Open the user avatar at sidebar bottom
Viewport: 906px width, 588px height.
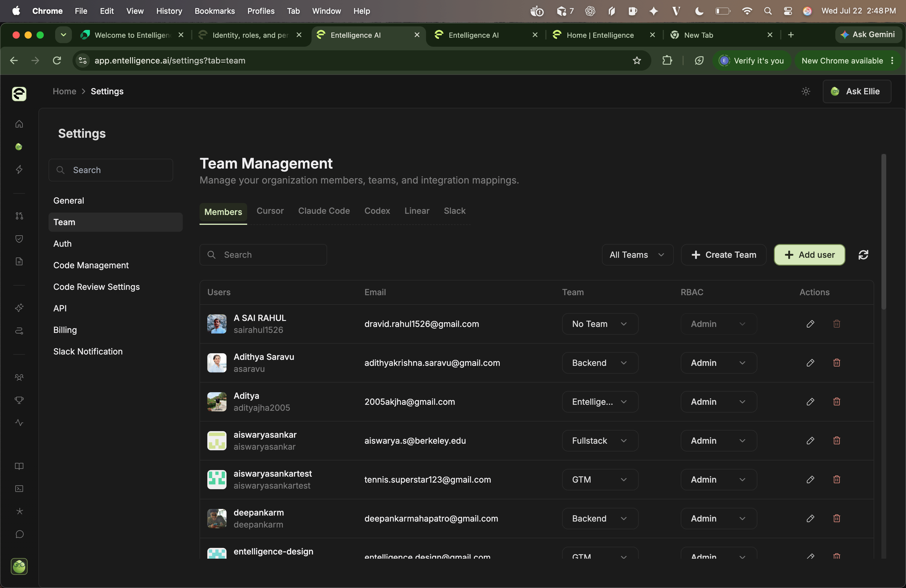point(19,567)
